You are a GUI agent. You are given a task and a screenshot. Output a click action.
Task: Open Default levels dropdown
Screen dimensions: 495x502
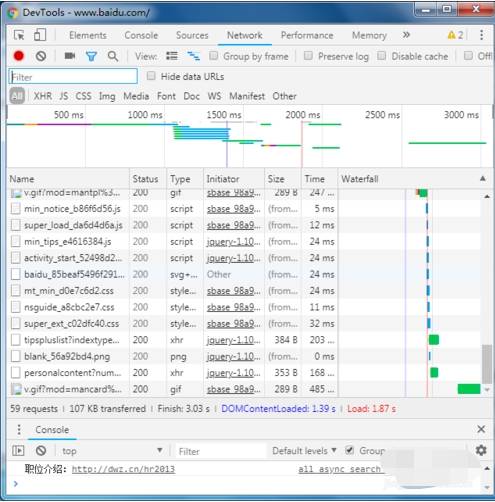coord(304,451)
